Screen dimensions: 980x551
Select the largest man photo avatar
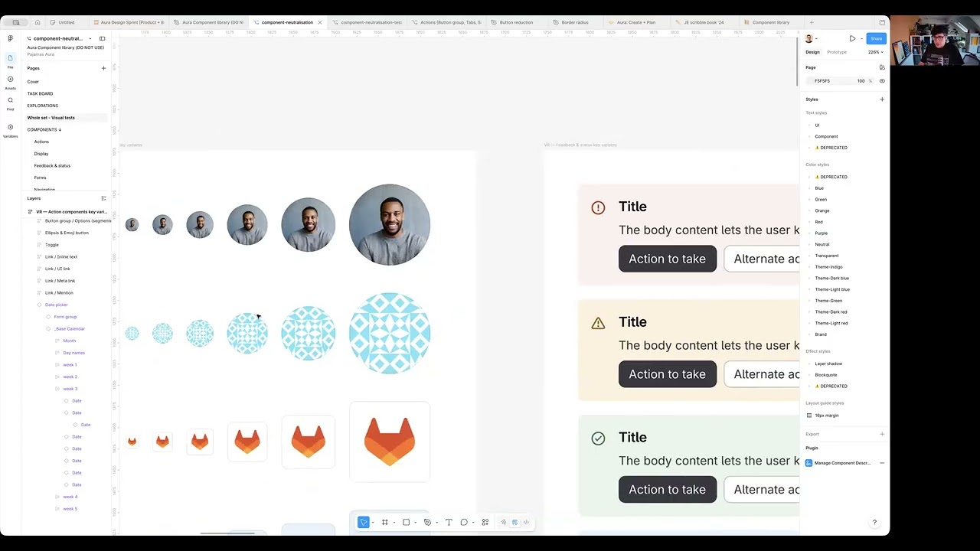390,225
